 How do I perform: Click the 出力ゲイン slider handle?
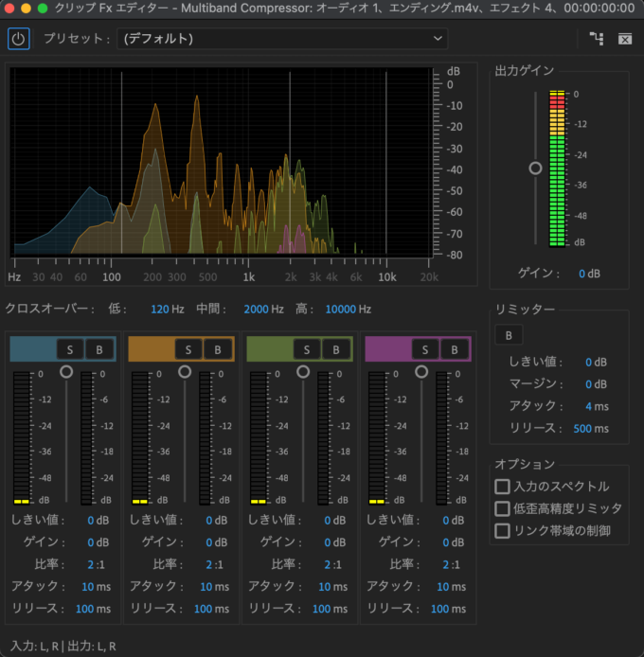tap(535, 168)
